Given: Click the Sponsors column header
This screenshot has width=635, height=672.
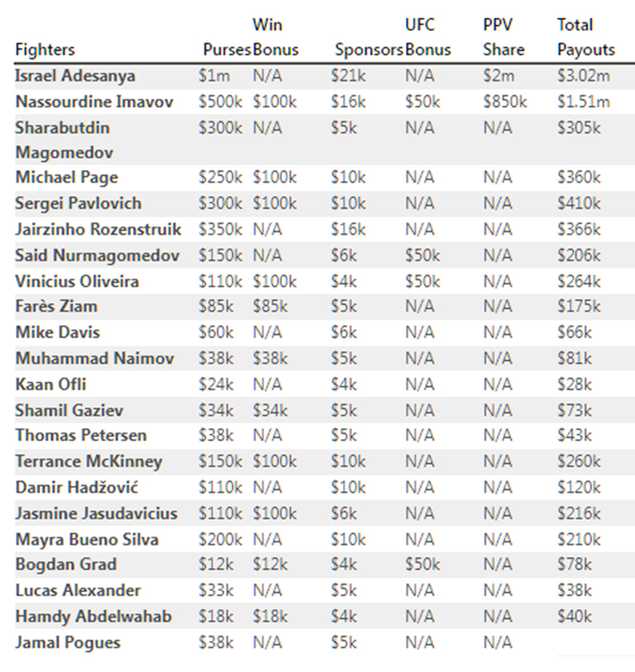Looking at the screenshot, I should 368,49.
